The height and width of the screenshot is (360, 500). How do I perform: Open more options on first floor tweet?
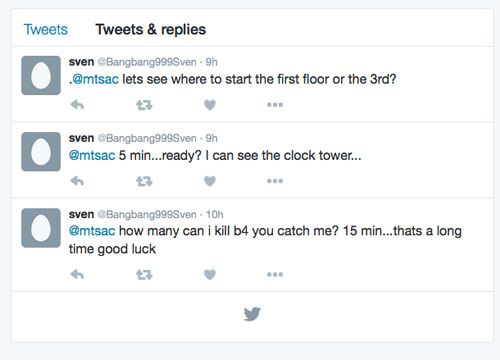coord(275,105)
